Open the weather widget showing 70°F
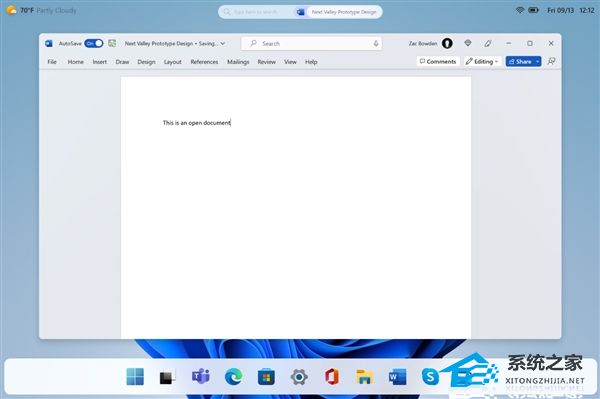600x399 pixels. pyautogui.click(x=41, y=10)
